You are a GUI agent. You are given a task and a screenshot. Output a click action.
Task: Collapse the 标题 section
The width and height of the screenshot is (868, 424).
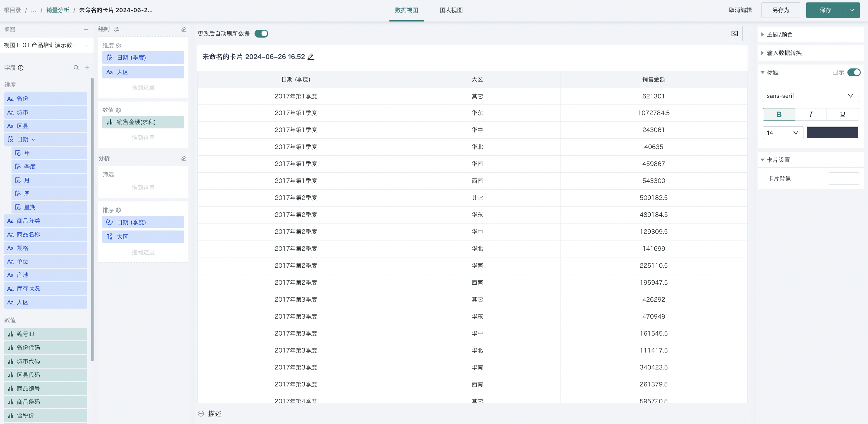coord(763,72)
